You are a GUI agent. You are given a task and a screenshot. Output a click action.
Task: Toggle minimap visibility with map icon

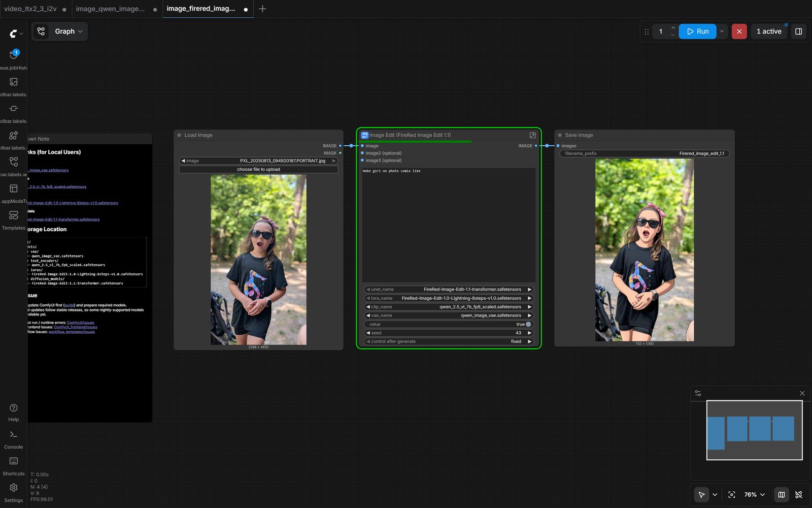click(782, 494)
